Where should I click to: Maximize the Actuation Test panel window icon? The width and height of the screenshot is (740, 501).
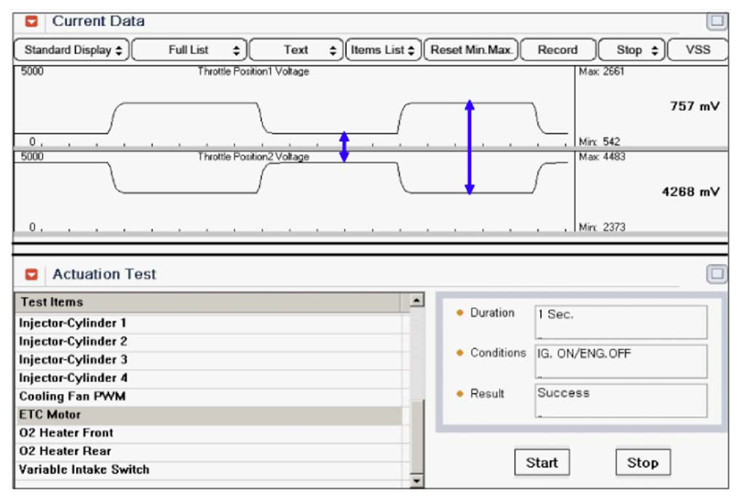(716, 273)
